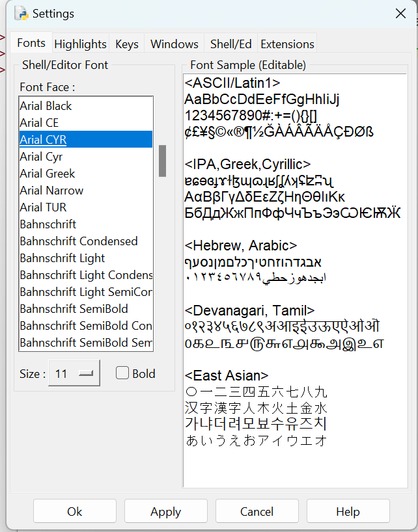Image resolution: width=418 pixels, height=532 pixels.
Task: Click the font list scrollbar thumb
Action: 161,161
